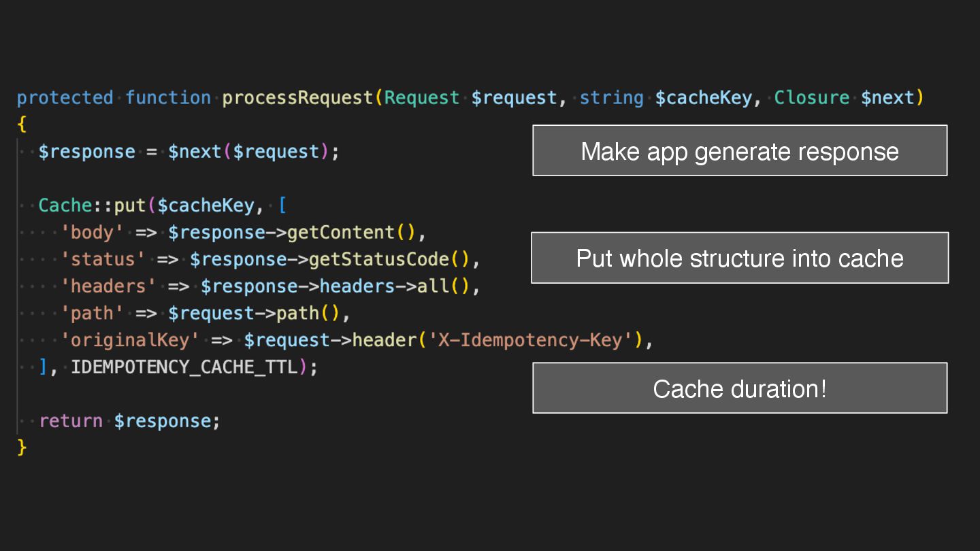Click the 'originalKey' array key
980x551 pixels.
pyautogui.click(x=130, y=340)
